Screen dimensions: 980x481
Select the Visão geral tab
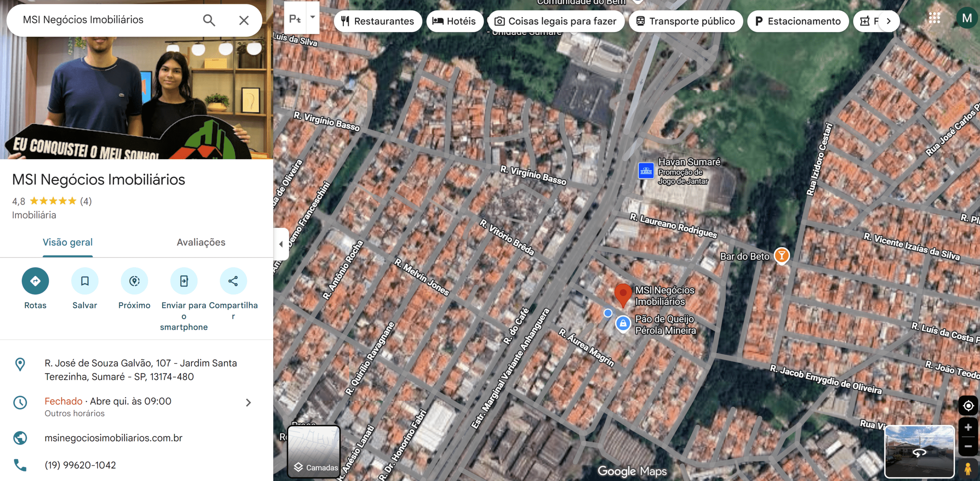pos(68,242)
